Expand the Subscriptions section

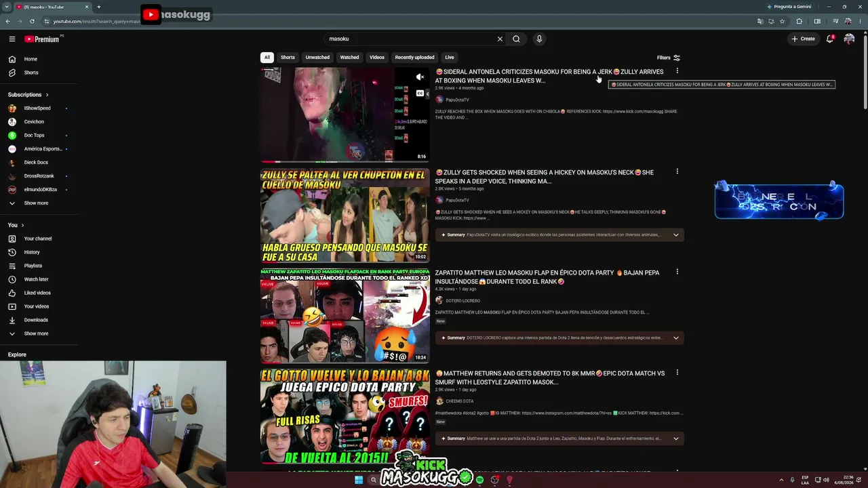(28, 95)
